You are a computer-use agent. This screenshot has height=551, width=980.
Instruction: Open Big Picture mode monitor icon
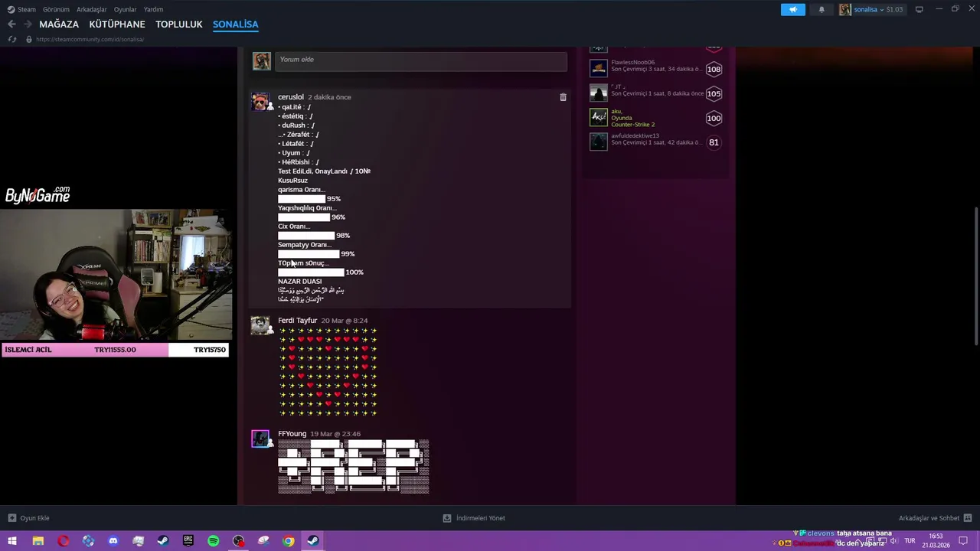(919, 9)
